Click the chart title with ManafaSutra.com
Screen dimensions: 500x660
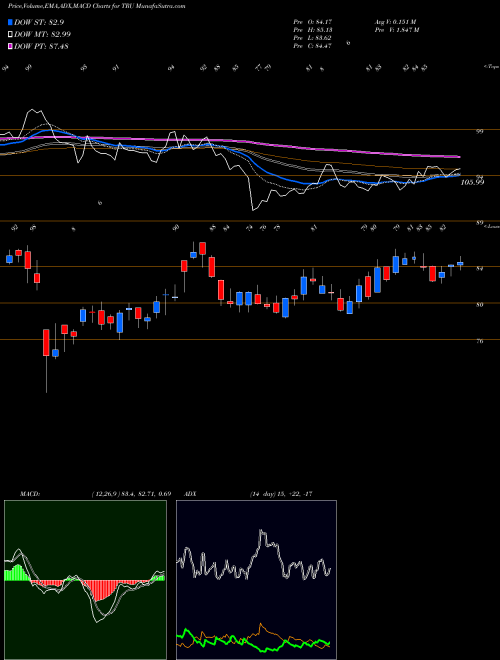click(97, 6)
